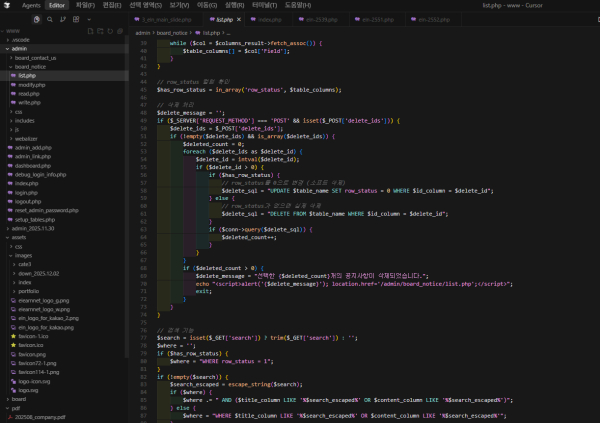Switch to Editor mode
The width and height of the screenshot is (600, 423).
(57, 5)
